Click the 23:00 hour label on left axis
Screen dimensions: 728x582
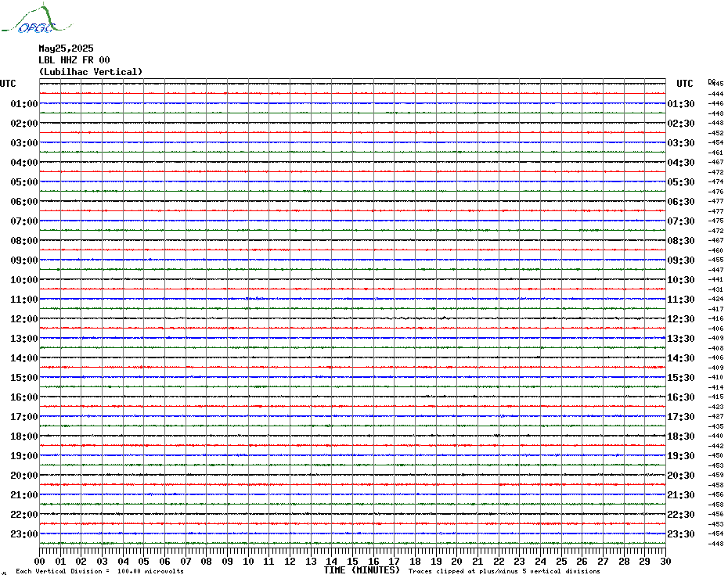(24, 534)
